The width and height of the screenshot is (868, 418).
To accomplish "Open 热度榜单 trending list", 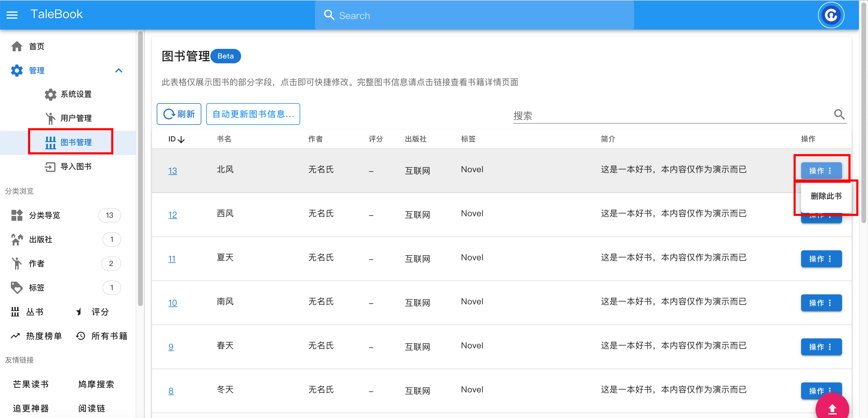I will coord(36,336).
